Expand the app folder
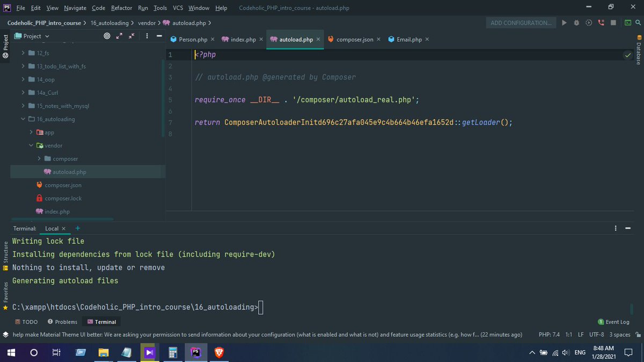The height and width of the screenshot is (362, 644). (31, 132)
